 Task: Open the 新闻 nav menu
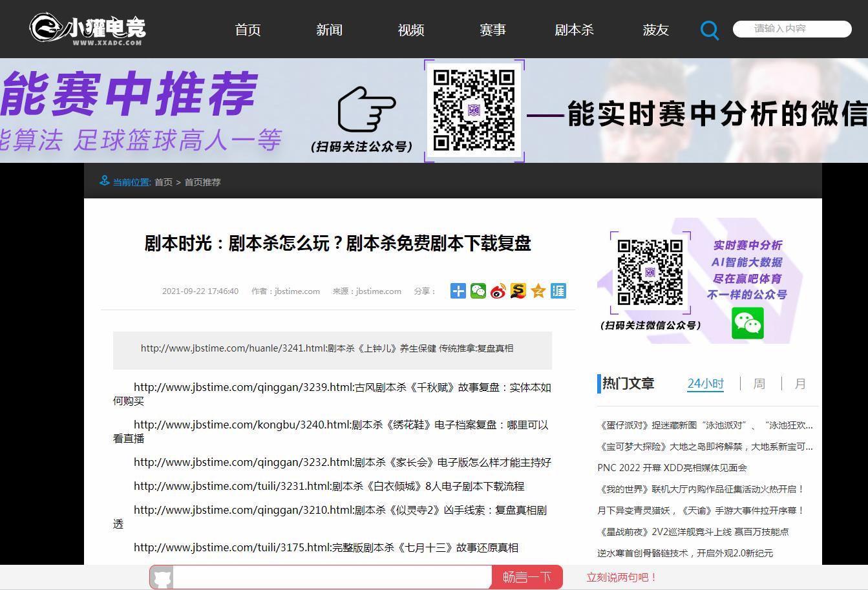coord(329,30)
